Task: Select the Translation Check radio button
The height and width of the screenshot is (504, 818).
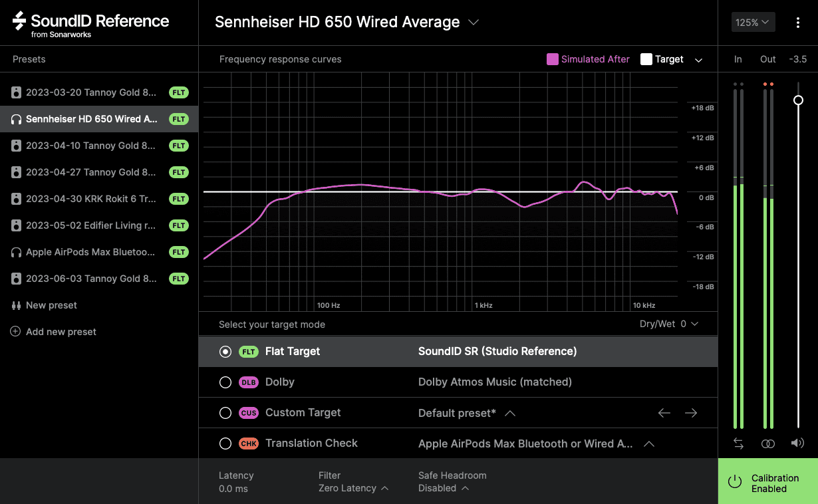Action: coord(225,443)
